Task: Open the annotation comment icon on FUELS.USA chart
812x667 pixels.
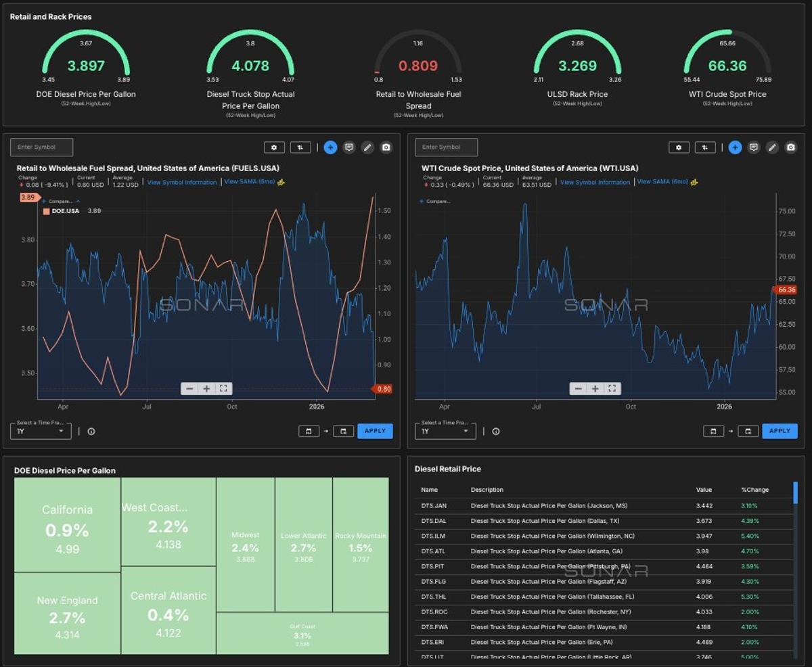Action: 348,147
